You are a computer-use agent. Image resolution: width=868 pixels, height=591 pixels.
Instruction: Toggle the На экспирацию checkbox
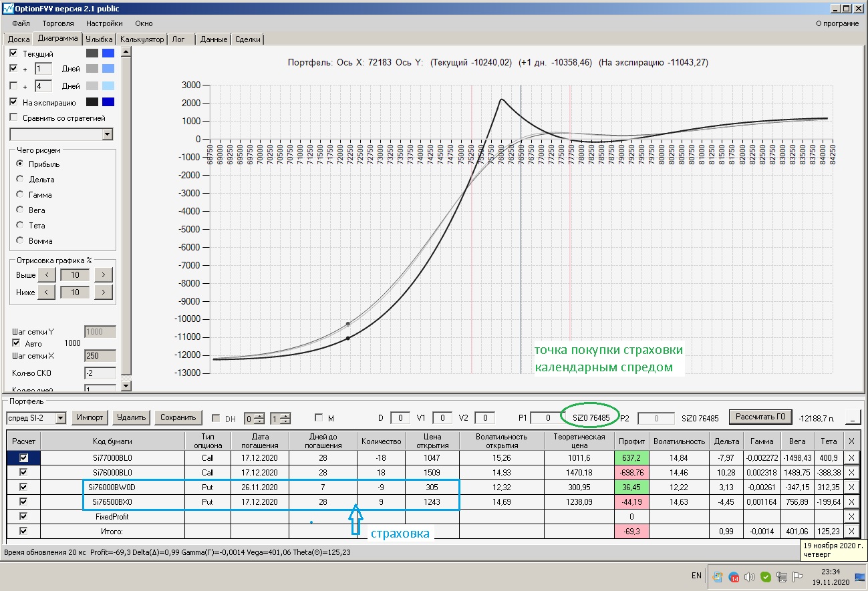coord(13,102)
